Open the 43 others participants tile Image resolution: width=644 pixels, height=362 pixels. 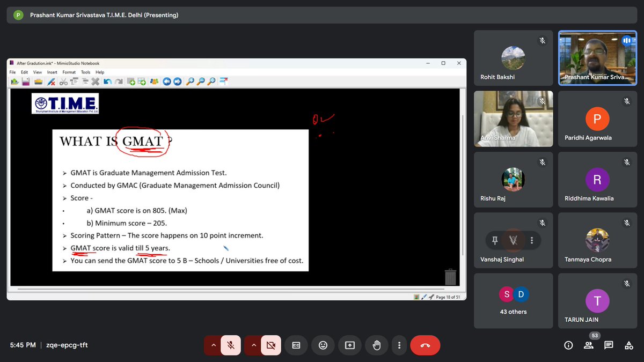click(x=514, y=301)
